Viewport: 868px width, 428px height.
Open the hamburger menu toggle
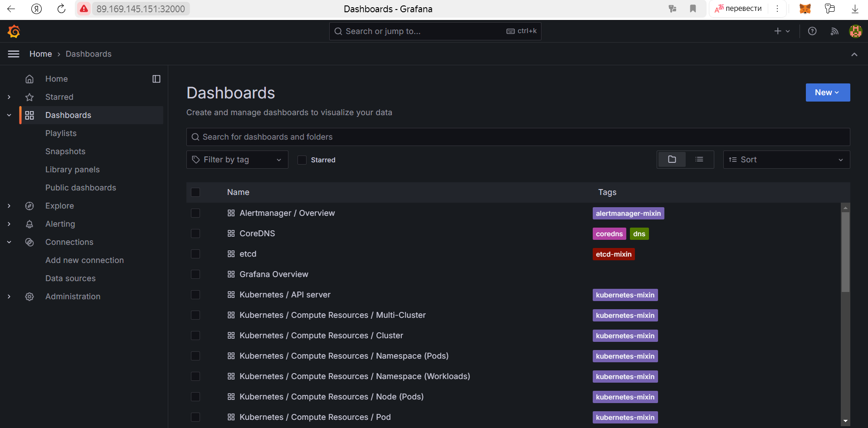[x=14, y=54]
